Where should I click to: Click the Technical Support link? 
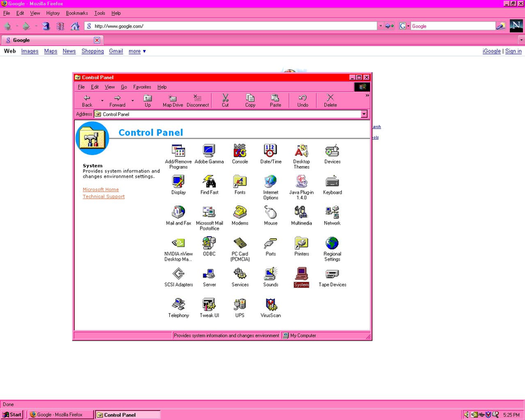[104, 197]
